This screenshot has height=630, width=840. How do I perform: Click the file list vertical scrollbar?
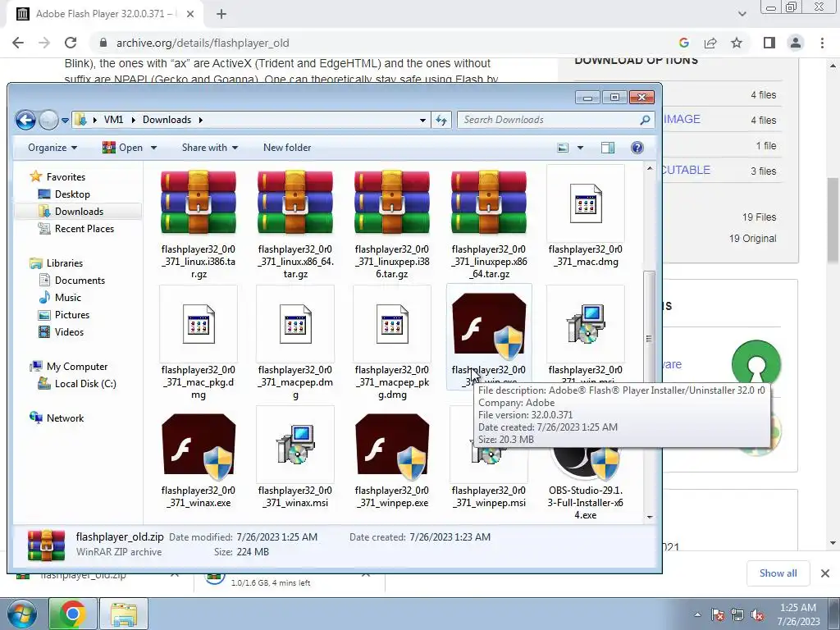[x=650, y=339]
